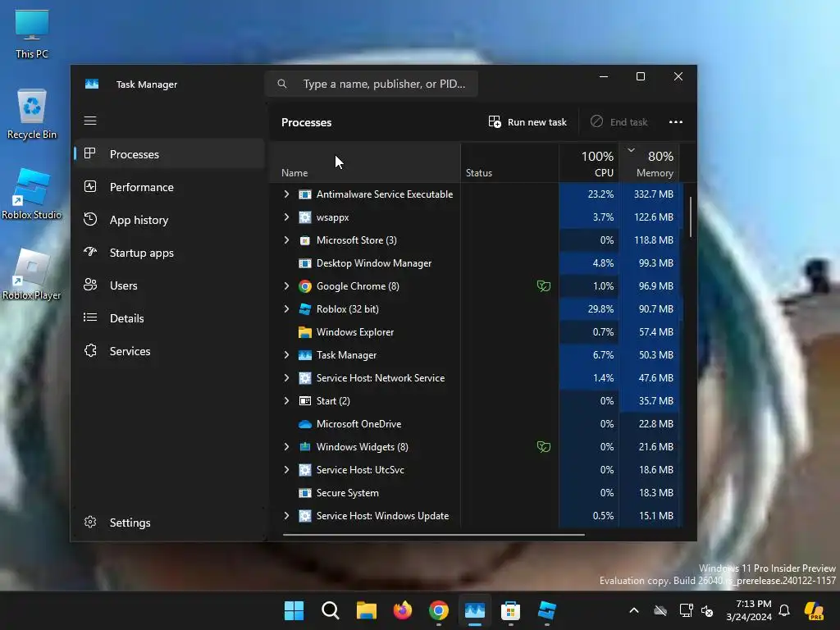Go to the Details page
This screenshot has height=630, width=840.
pos(169,318)
